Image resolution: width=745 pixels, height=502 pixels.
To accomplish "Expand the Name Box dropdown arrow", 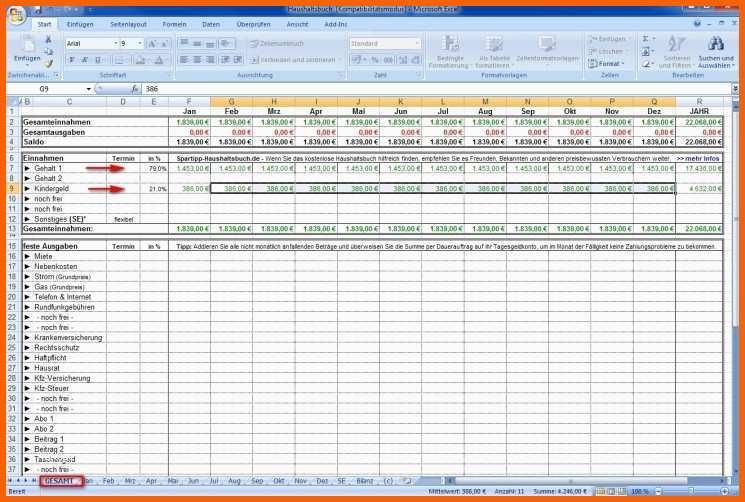I will 88,89.
